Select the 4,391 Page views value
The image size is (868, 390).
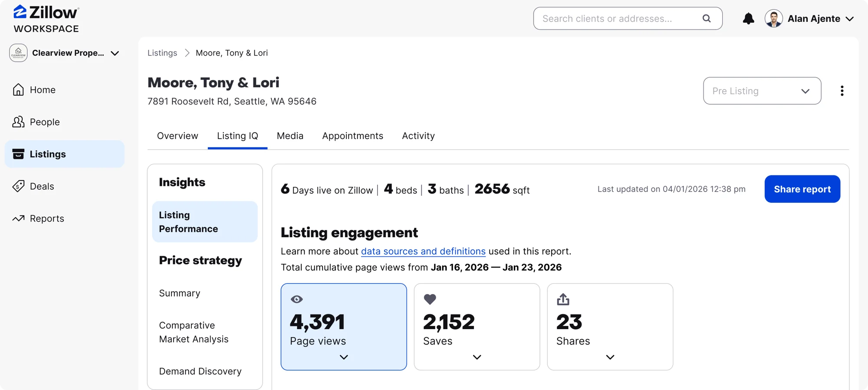click(x=317, y=322)
